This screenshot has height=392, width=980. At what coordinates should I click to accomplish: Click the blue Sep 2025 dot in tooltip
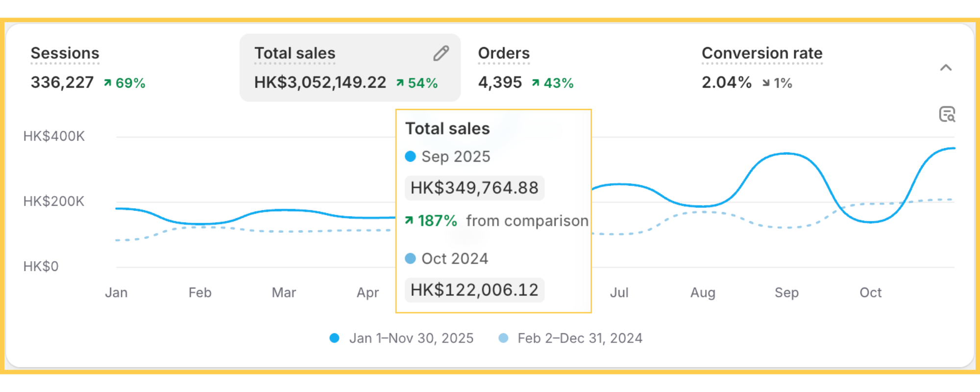click(411, 156)
